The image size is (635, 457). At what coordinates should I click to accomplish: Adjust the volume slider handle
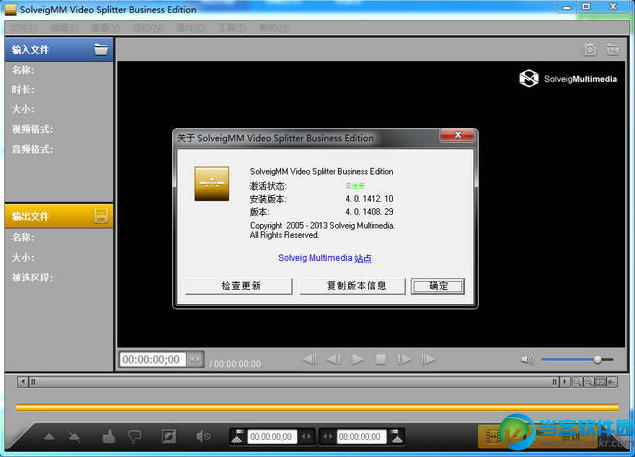point(597,359)
